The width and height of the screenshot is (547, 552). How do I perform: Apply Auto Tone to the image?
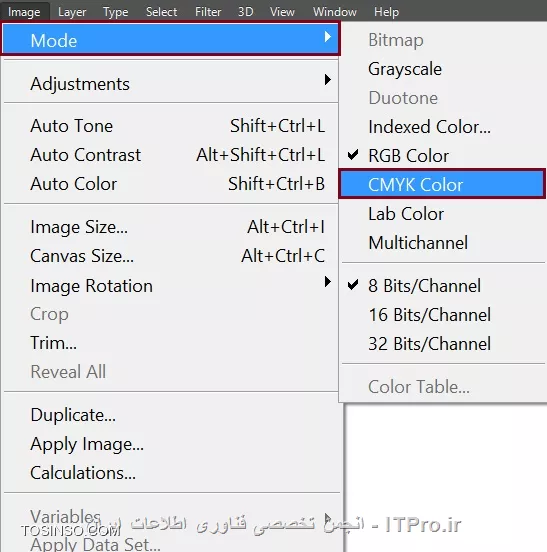[x=170, y=126]
